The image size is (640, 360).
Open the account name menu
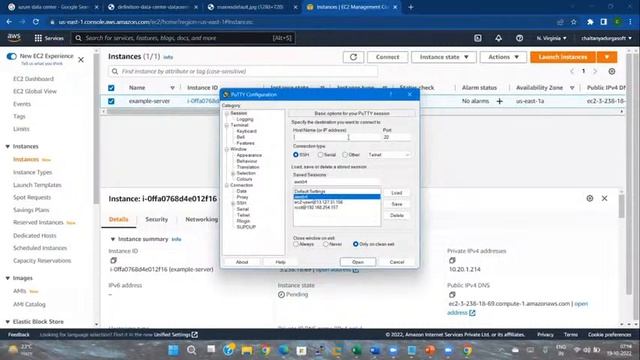(606, 38)
